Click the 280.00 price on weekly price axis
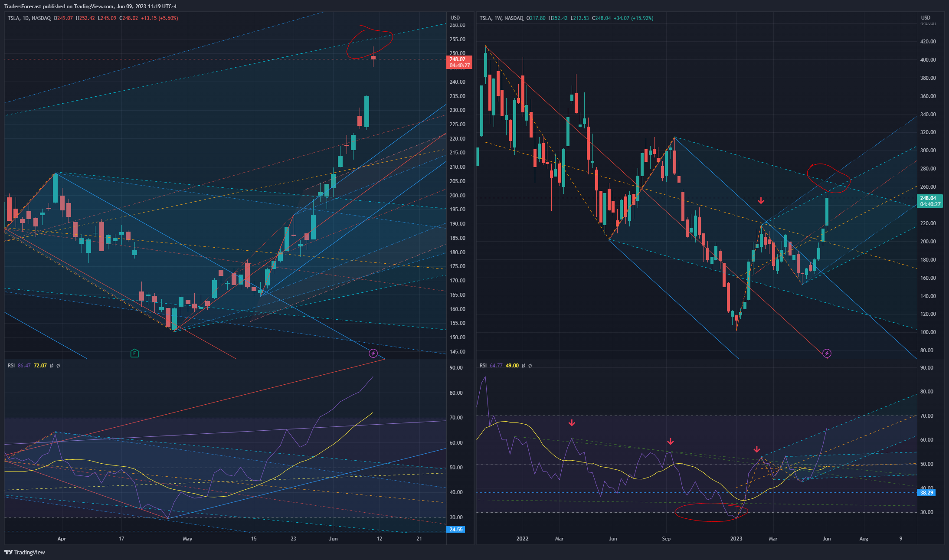This screenshot has height=560, width=949. [x=928, y=169]
